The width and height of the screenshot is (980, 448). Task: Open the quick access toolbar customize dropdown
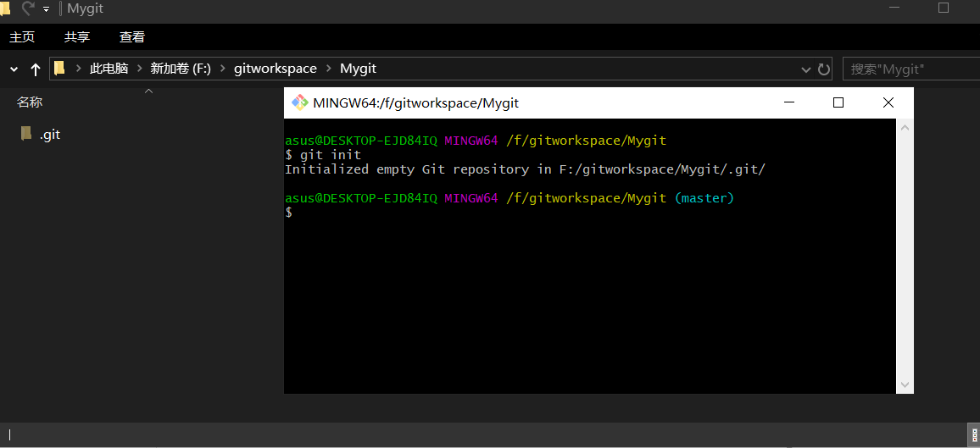[47, 9]
